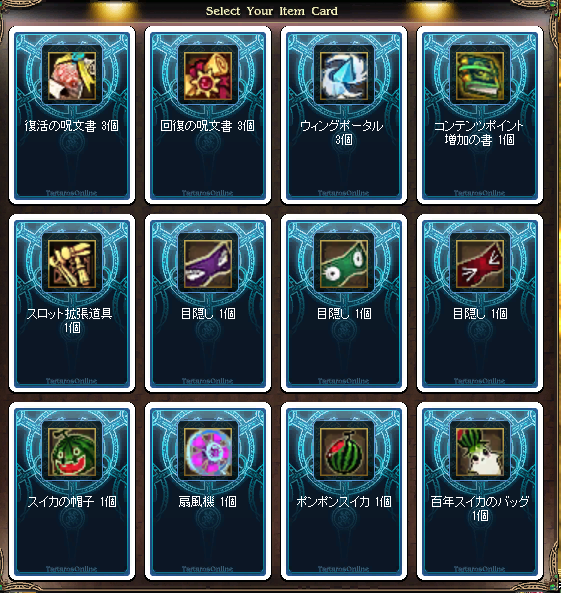Screen dimensions: 561x593
Task: Select the 扇風機 1個 card label
Action: (207, 502)
